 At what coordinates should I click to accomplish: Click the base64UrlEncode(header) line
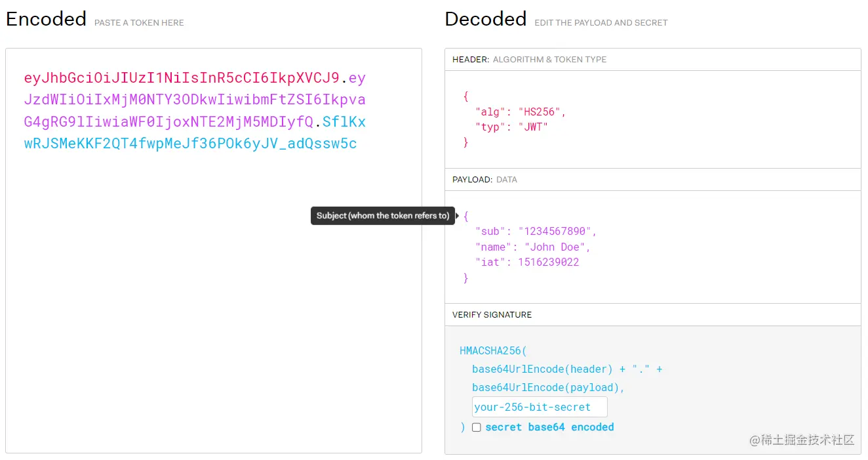[567, 369]
